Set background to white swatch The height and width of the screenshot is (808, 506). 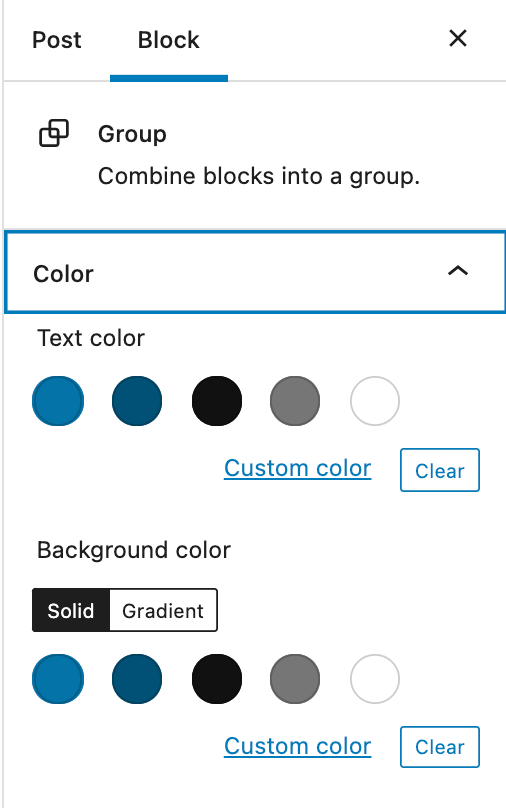(x=375, y=679)
